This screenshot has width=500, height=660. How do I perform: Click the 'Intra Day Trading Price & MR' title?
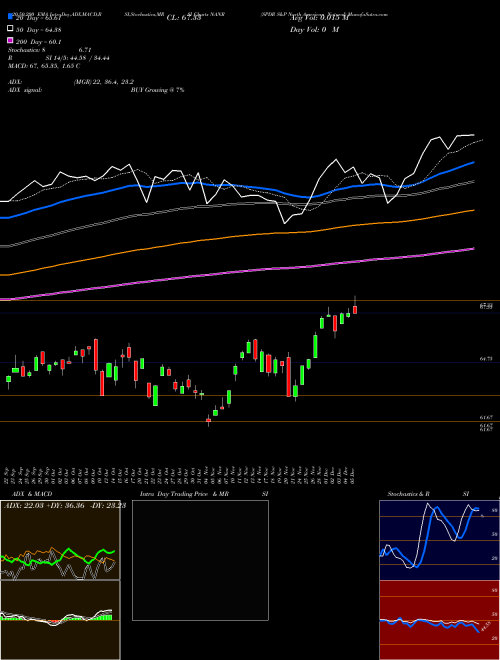coord(184,494)
